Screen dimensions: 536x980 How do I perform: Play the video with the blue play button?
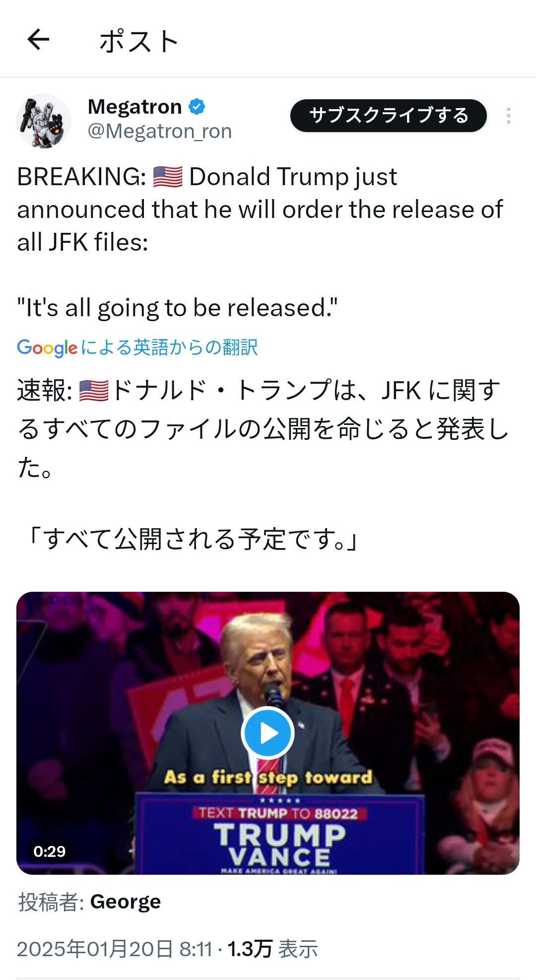(268, 733)
